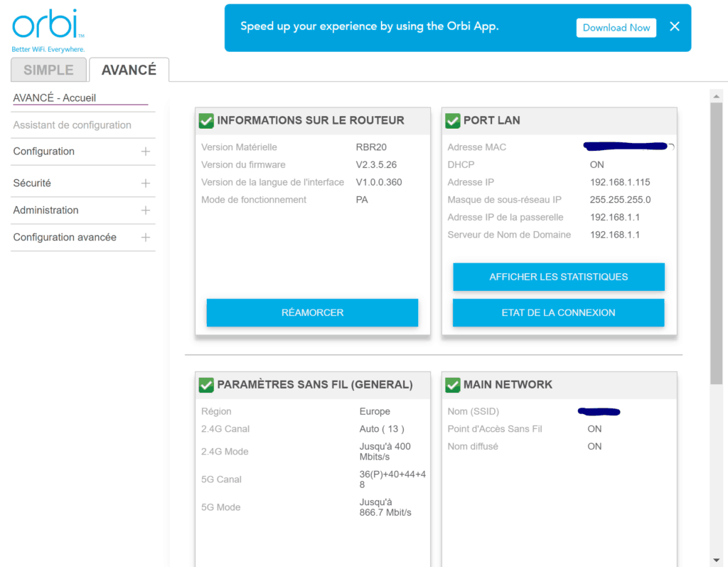
Task: Click the scrollbar up arrow
Action: pyautogui.click(x=716, y=95)
